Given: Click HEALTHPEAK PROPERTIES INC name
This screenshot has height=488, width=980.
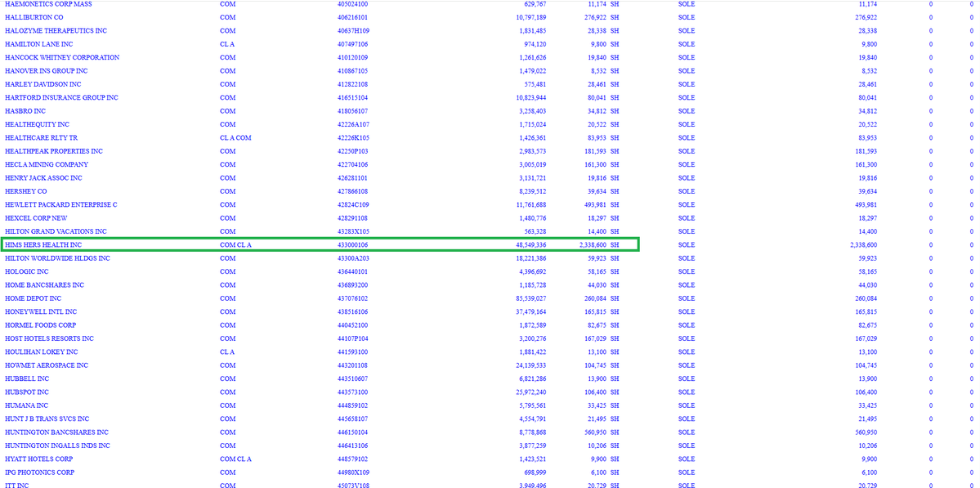Looking at the screenshot, I should pos(54,151).
